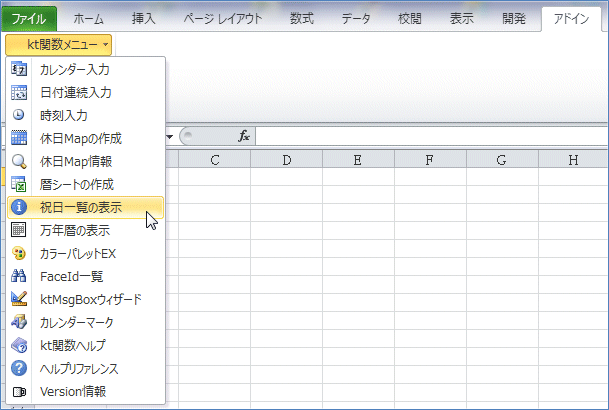Viewport: 609px width, 410px height.
Task: Open the name box dropdown arrow
Action: tap(170, 136)
